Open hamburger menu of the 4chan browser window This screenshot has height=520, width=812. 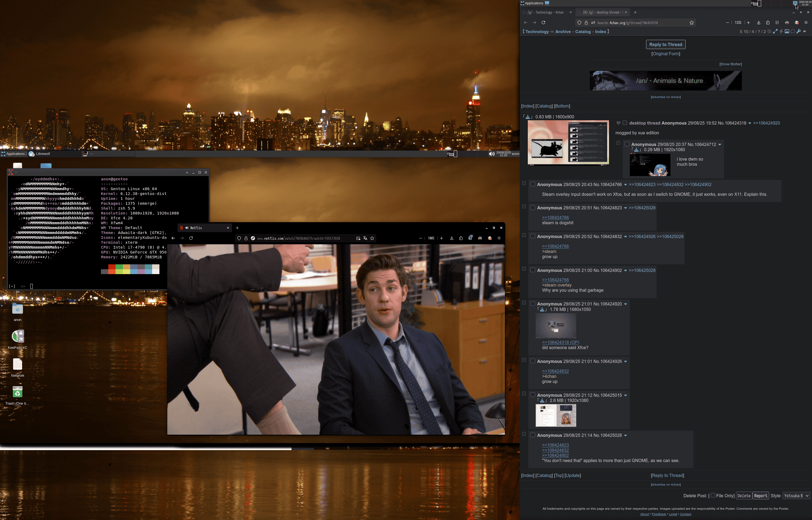point(806,23)
